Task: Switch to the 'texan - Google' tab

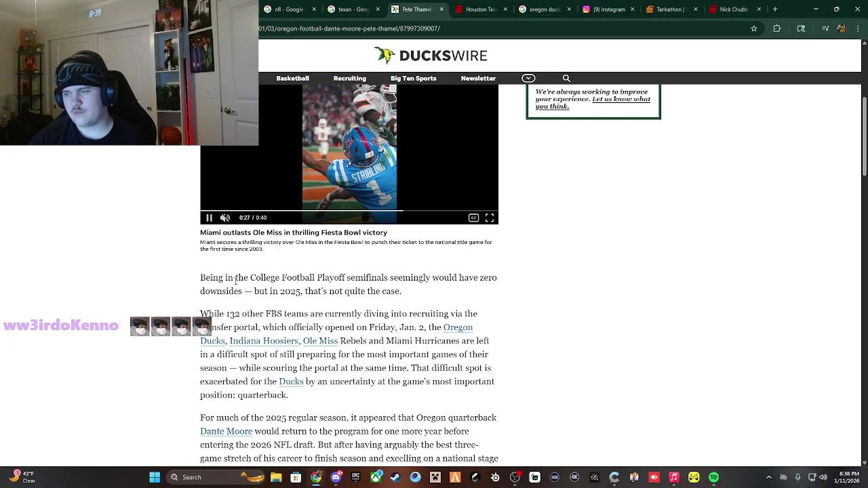Action: tap(353, 9)
